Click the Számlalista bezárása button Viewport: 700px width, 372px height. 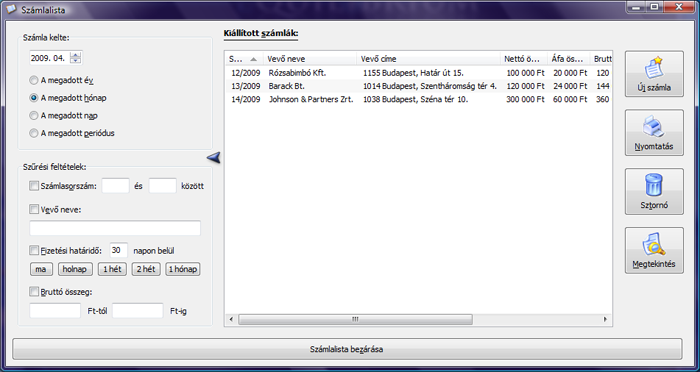pyautogui.click(x=347, y=349)
